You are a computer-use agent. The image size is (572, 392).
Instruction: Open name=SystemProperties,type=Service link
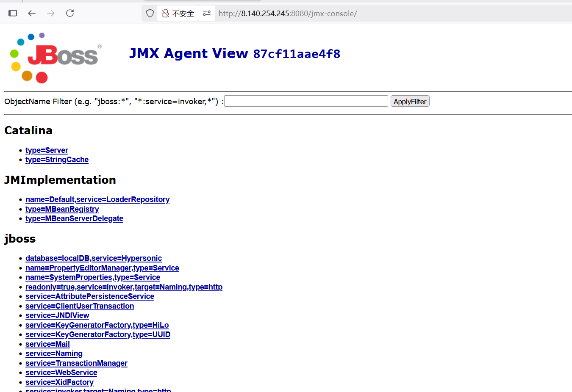click(x=93, y=277)
